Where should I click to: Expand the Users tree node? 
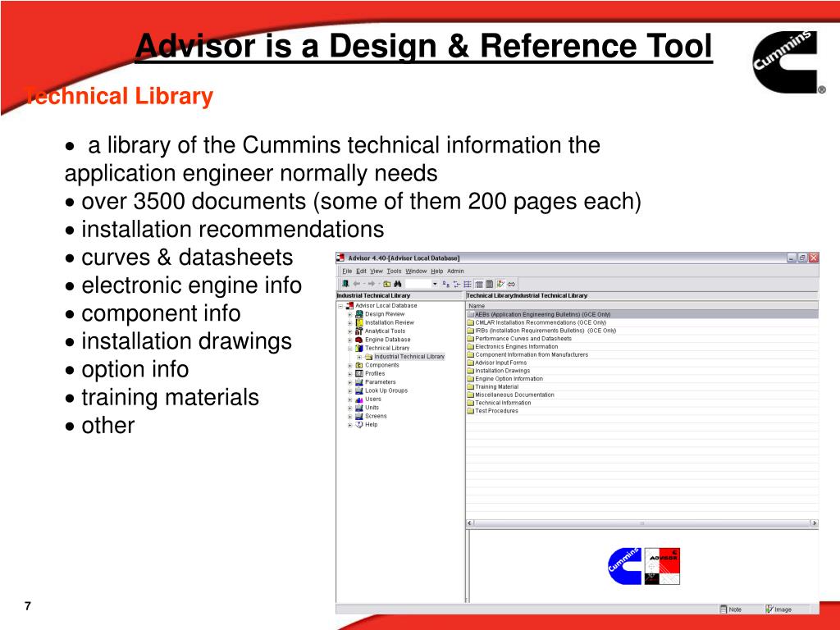point(349,399)
